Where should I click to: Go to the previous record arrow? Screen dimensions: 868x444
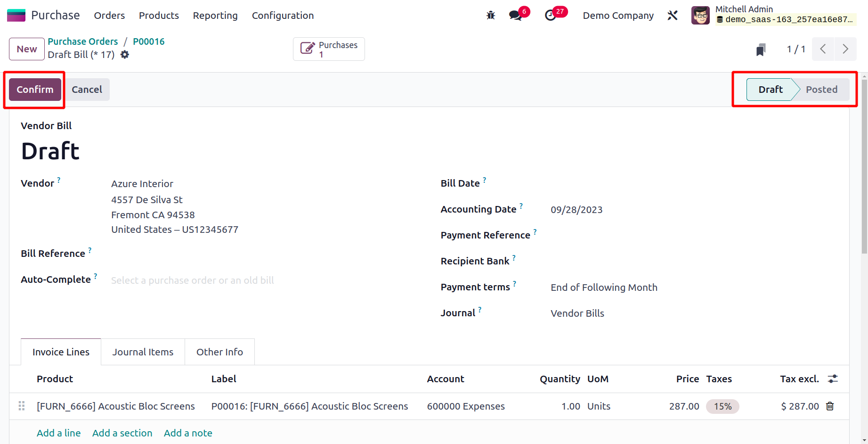pos(823,49)
